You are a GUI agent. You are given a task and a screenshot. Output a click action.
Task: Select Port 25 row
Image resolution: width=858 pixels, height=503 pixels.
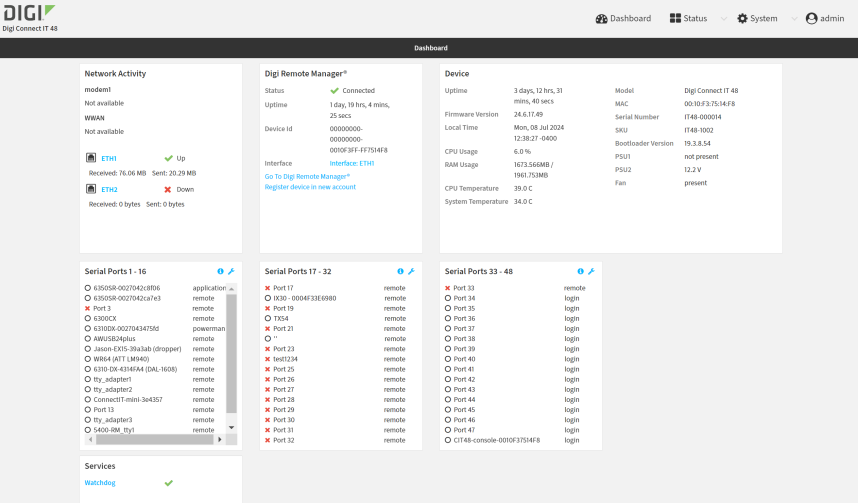[x=335, y=369]
